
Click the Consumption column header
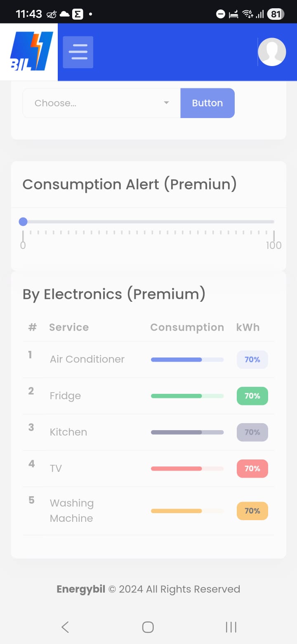pos(187,327)
